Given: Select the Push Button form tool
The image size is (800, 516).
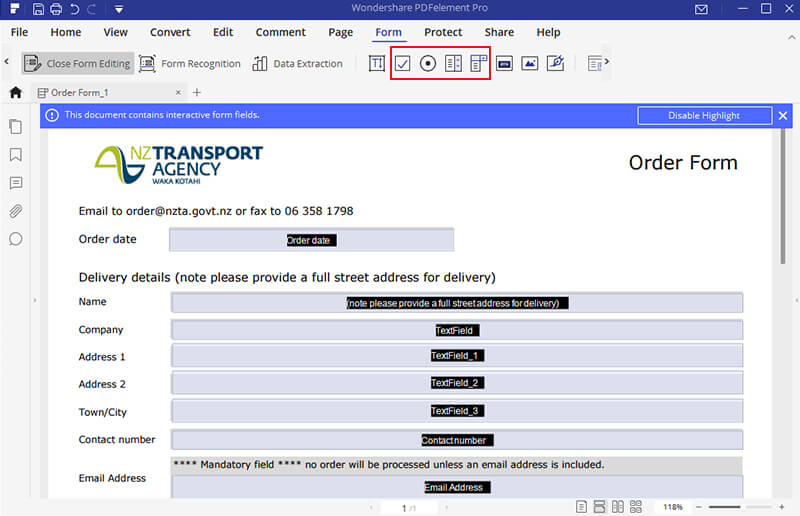Looking at the screenshot, I should tap(504, 63).
